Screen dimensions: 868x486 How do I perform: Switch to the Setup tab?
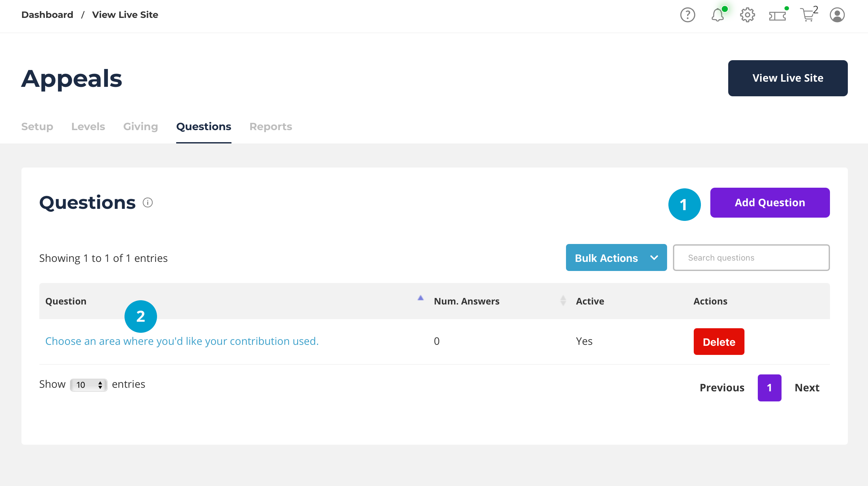[37, 127]
